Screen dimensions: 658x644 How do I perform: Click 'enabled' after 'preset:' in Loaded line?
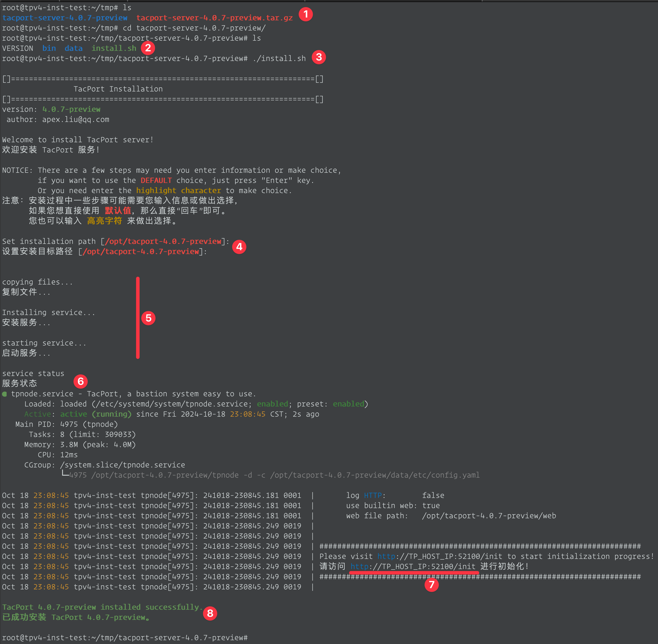tap(349, 404)
